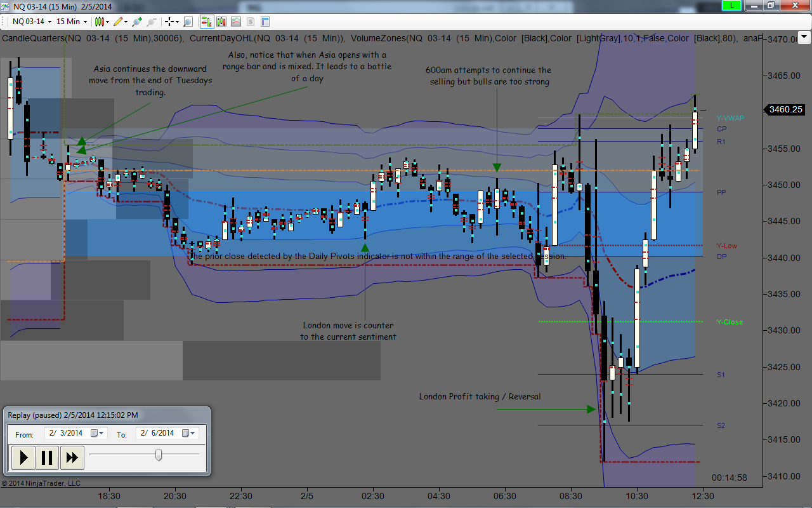Toggle the Chart Trader panel icon

207,22
